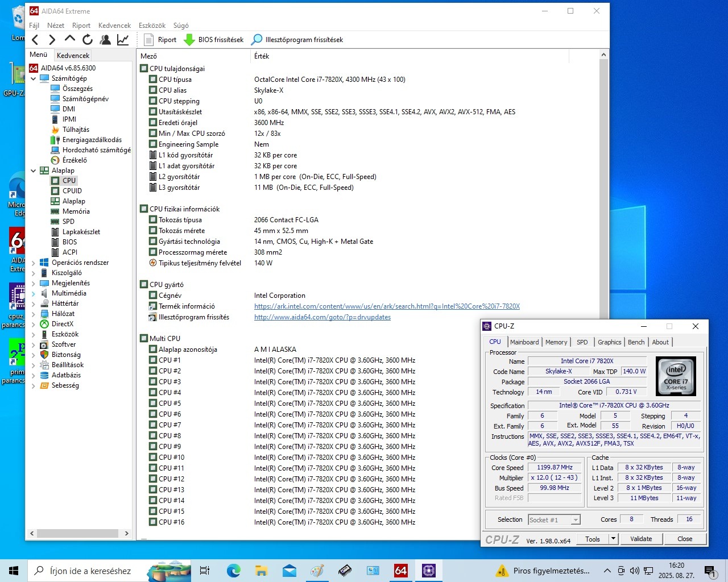Click the Back navigation arrow in AIDA64 toolbar

(35, 40)
